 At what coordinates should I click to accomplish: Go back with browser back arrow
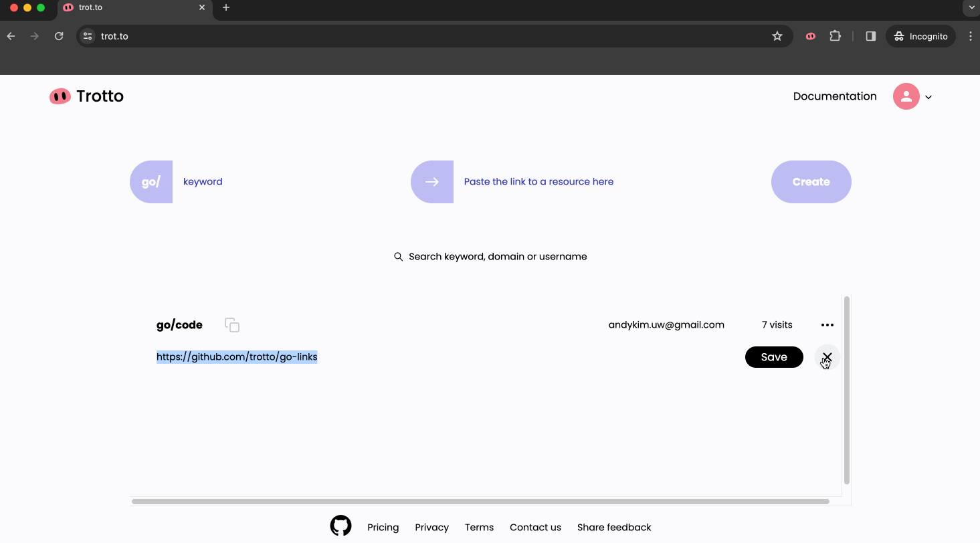11,36
